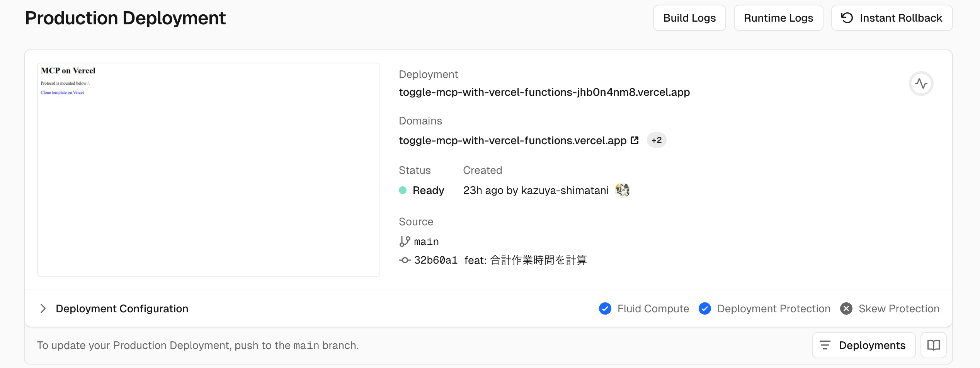Open the Deployments list button
This screenshot has height=368, width=980.
coord(864,345)
